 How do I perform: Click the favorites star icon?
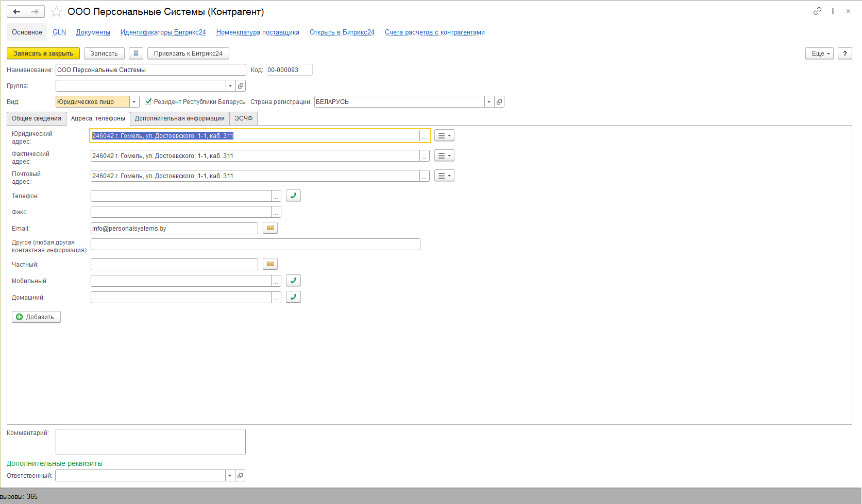pos(56,12)
